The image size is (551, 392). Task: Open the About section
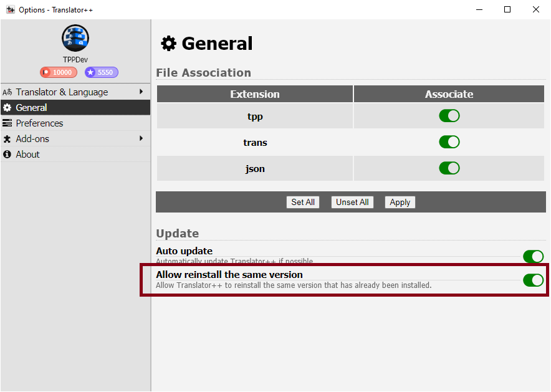75,154
